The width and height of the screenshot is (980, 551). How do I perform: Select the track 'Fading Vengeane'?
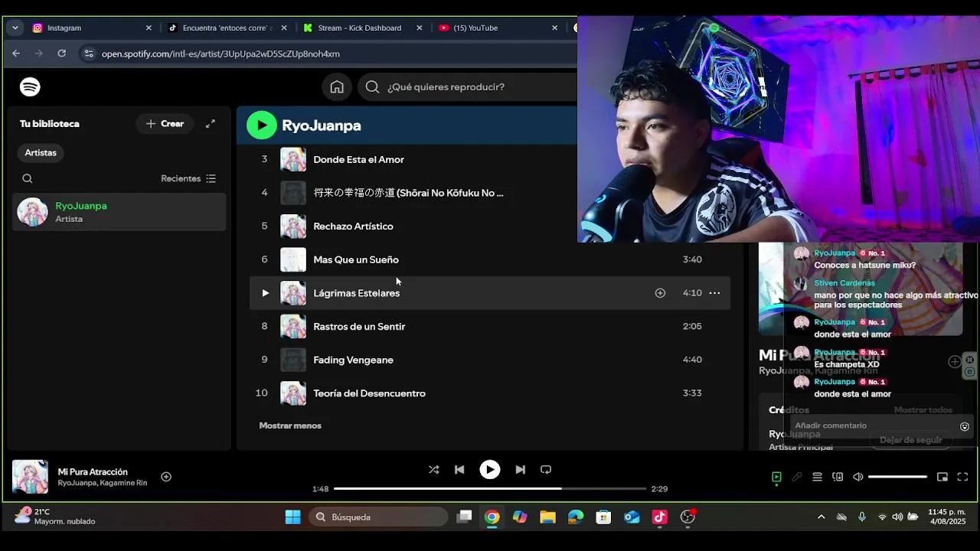pyautogui.click(x=353, y=360)
